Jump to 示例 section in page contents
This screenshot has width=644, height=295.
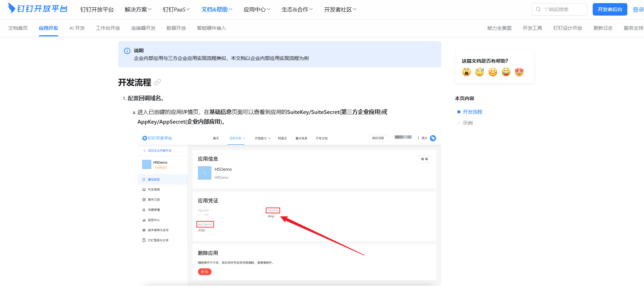[468, 123]
